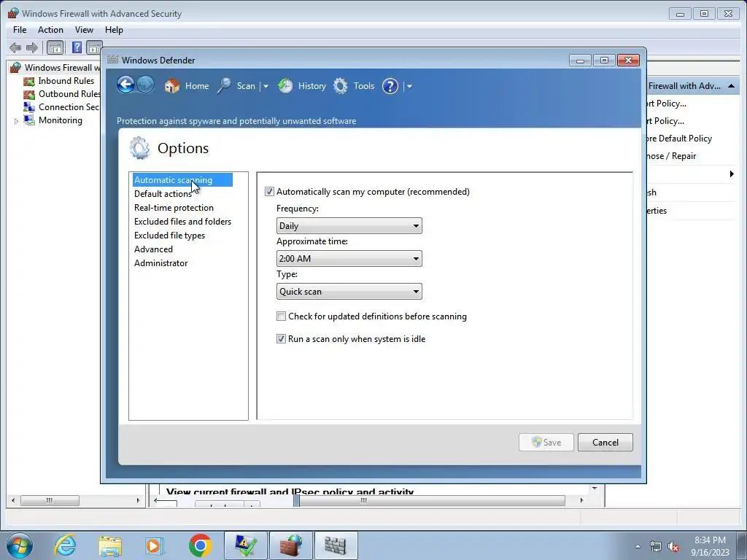Select Excluded files and folders option
Screen dimensions: 747x560
(x=182, y=222)
